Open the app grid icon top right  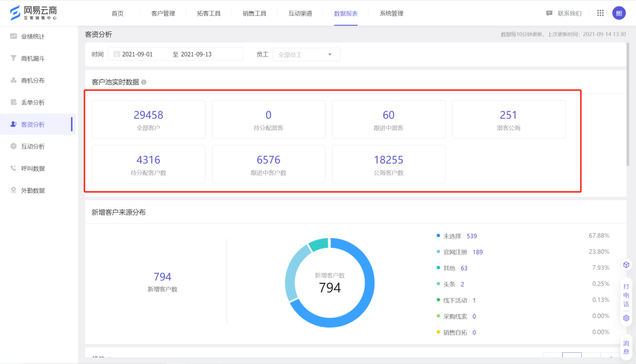(600, 12)
